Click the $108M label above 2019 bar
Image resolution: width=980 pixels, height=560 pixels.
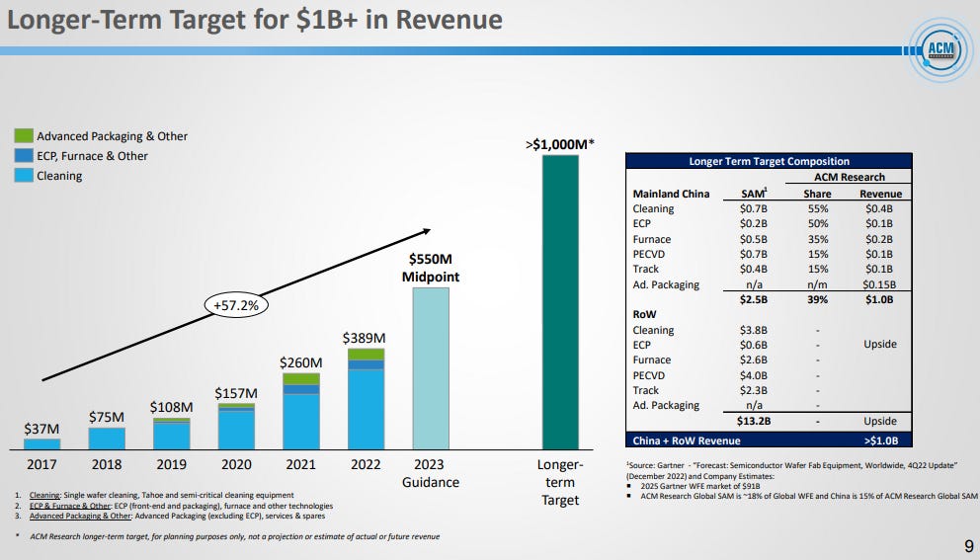pyautogui.click(x=171, y=407)
